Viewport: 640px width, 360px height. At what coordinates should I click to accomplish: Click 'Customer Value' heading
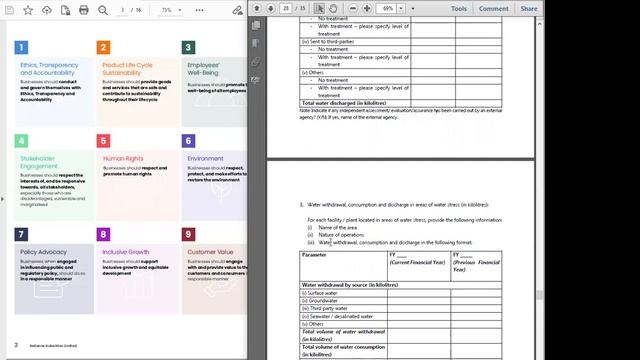(x=210, y=252)
